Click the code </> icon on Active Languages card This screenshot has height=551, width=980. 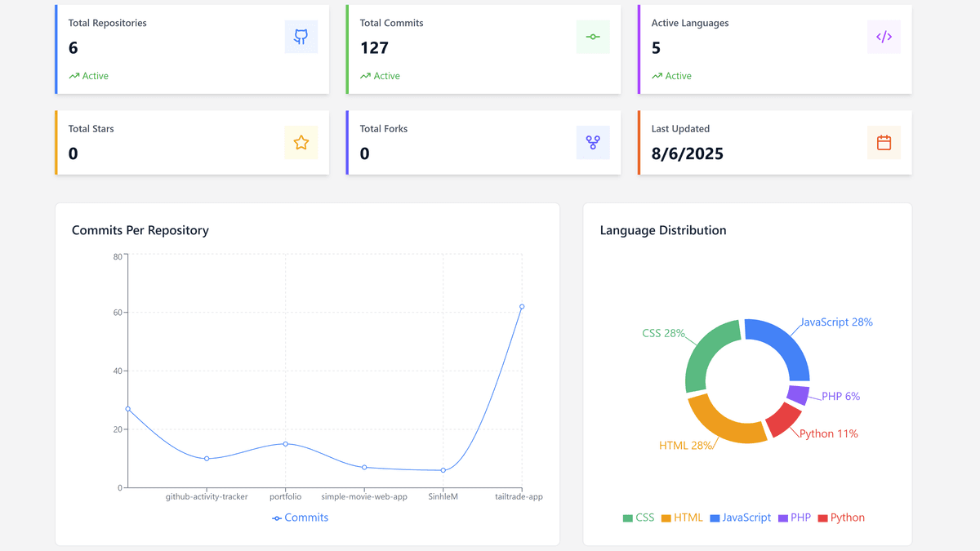pos(884,37)
